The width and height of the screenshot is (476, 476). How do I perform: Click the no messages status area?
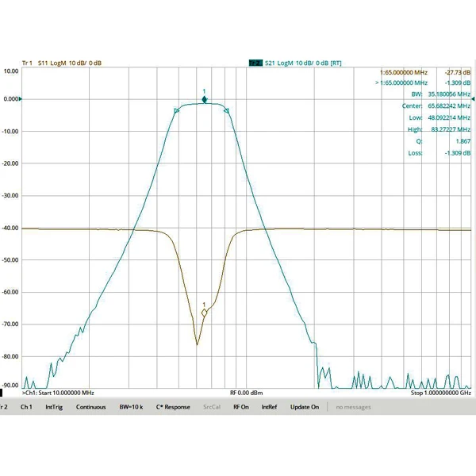pos(353,407)
